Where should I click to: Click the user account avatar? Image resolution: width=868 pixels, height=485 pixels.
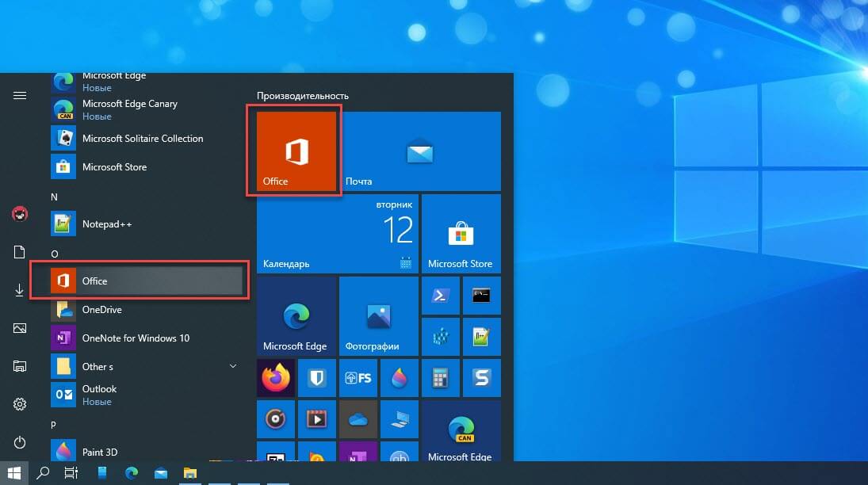point(20,213)
